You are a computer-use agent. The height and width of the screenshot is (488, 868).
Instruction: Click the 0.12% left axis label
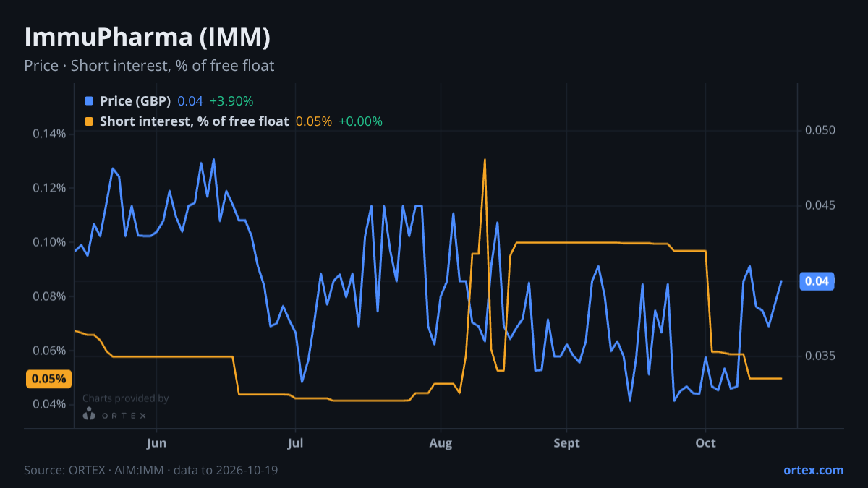[49, 188]
